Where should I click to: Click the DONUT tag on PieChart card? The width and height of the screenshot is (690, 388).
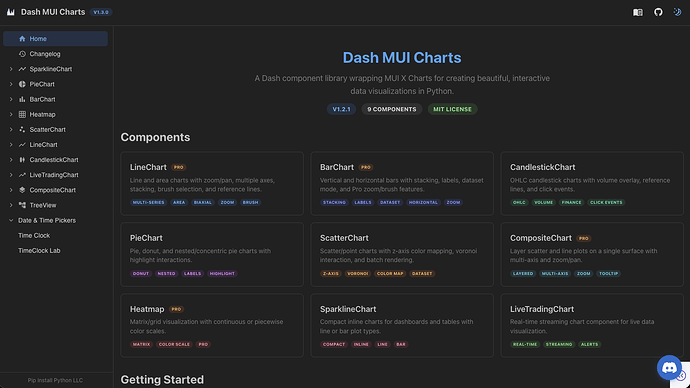click(x=141, y=274)
